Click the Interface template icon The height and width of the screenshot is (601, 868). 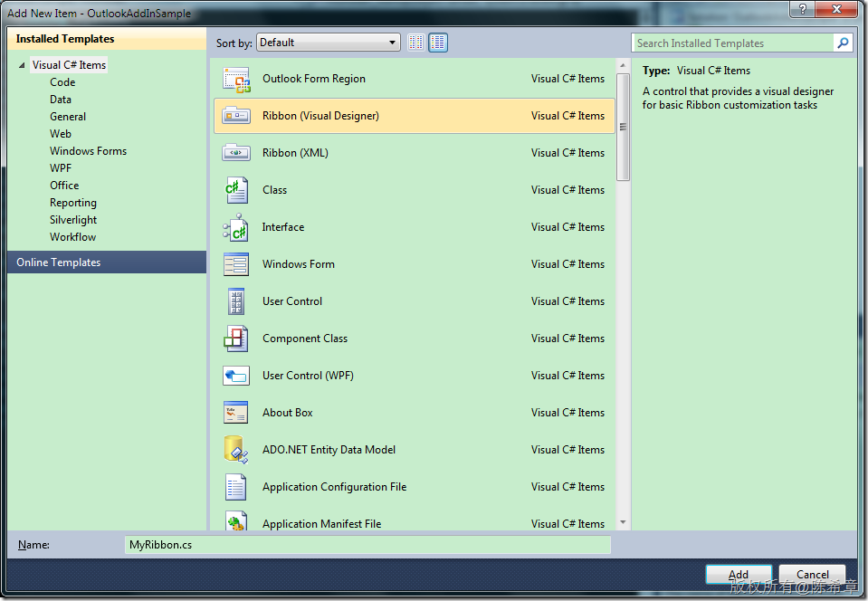point(236,227)
